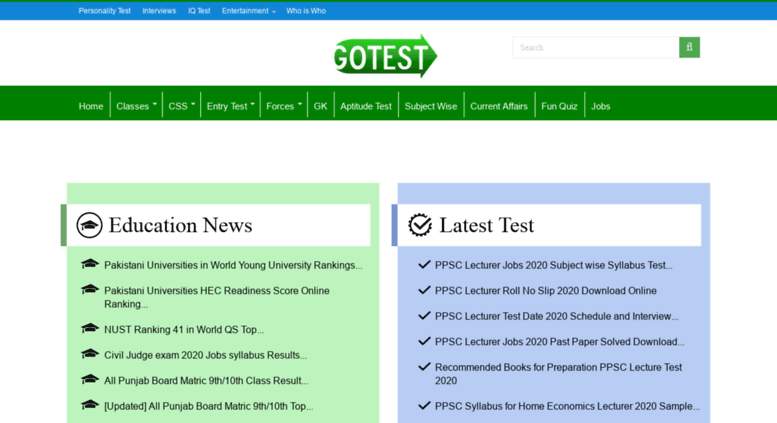
Task: Click the Education News heading
Action: point(180,225)
